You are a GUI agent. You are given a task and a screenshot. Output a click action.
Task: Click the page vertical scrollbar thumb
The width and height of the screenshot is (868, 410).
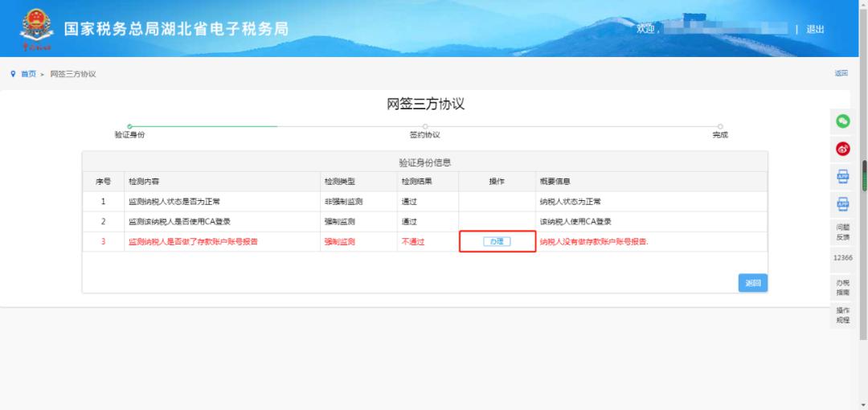coord(865,175)
